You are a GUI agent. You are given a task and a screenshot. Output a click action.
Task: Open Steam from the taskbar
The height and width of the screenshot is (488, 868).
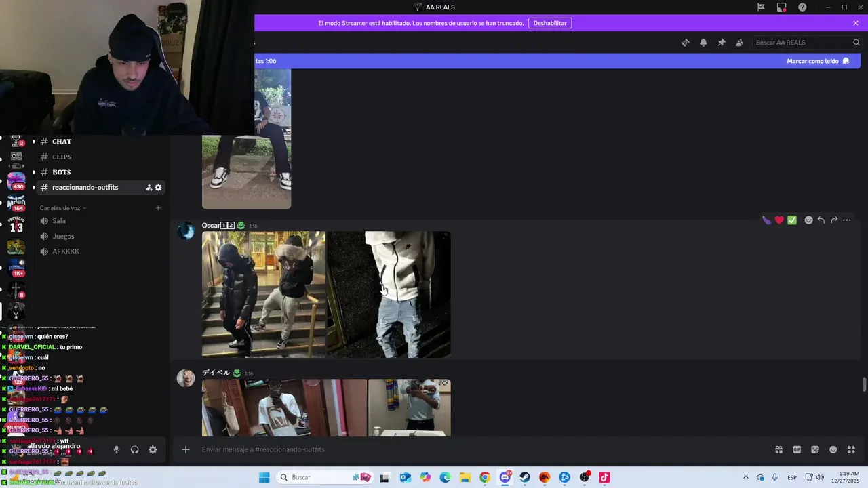tap(525, 477)
